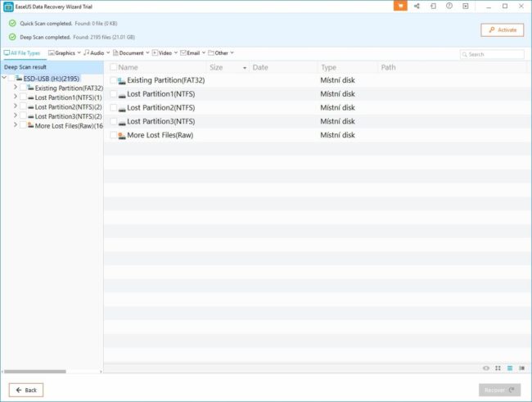Check More Lost Files(Raw) checkbox in tree
532x402 pixels.
click(23, 125)
